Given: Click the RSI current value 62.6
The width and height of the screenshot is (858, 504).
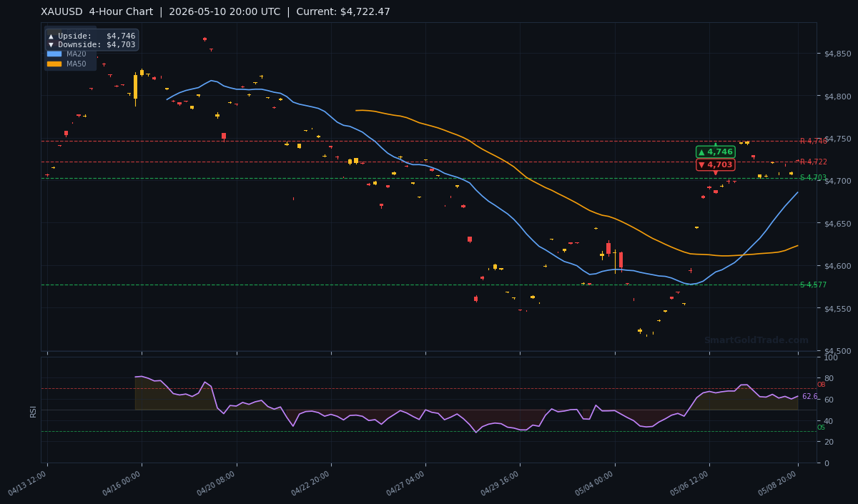Looking at the screenshot, I should pos(809,397).
